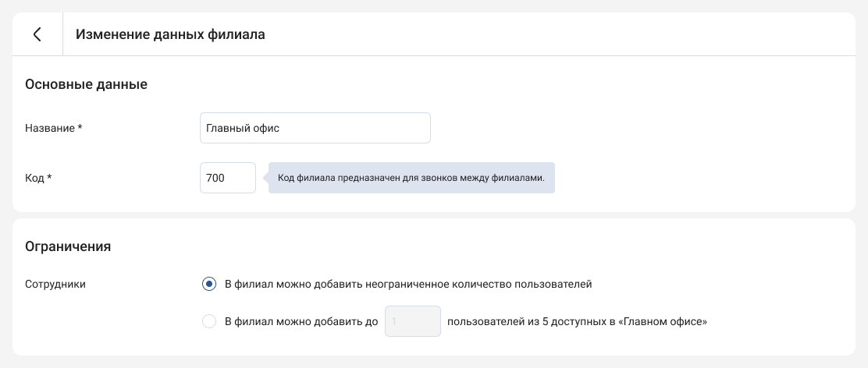The height and width of the screenshot is (368, 868).
Task: Click the «Главном офисе» text in limit option
Action: [665, 321]
